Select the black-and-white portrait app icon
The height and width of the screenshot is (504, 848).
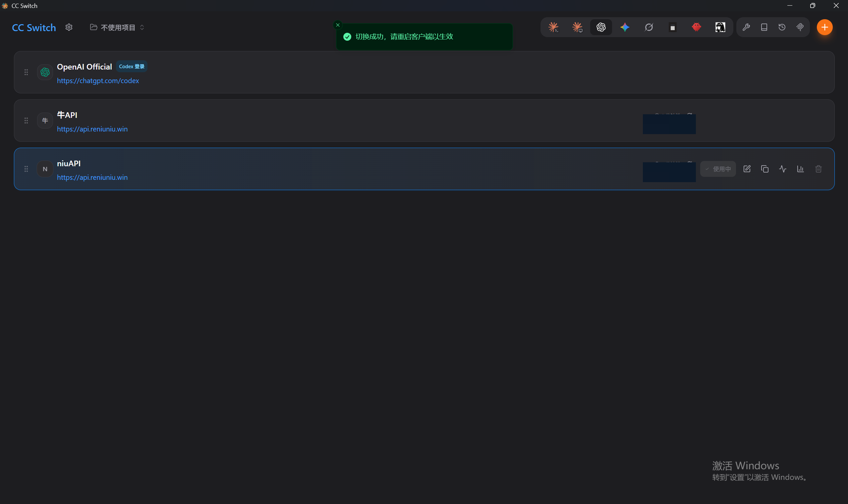[720, 27]
